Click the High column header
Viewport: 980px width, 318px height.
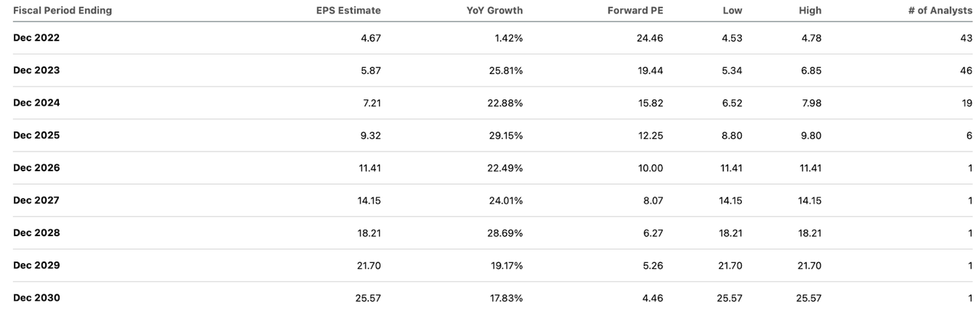tap(809, 11)
